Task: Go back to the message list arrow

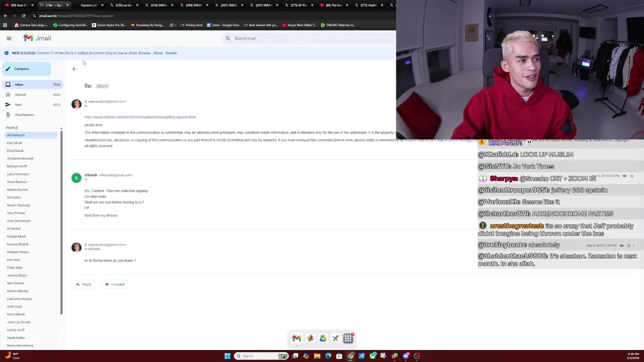Action: 74,69
